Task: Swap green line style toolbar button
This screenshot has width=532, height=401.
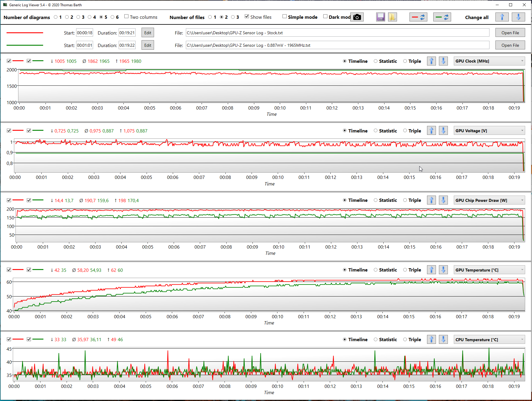Action: [x=442, y=17]
